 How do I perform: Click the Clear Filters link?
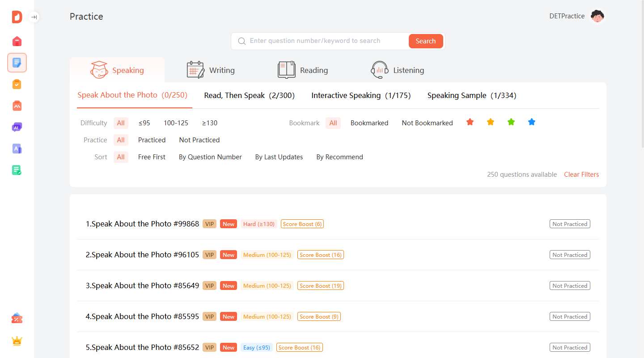pos(581,175)
